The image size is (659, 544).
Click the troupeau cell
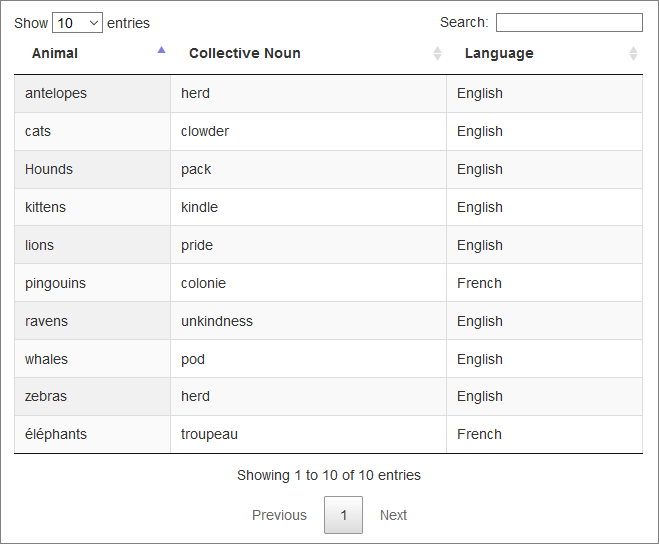coord(209,435)
